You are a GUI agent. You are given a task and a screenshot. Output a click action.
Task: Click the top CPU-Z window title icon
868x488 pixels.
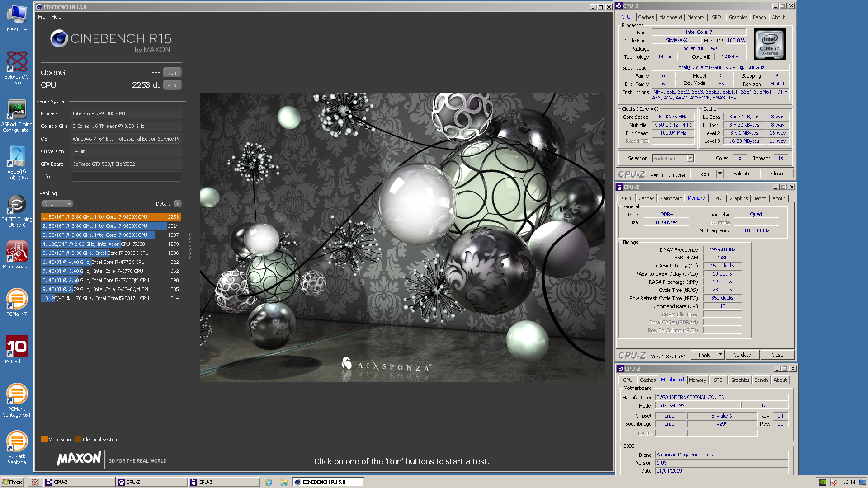619,6
